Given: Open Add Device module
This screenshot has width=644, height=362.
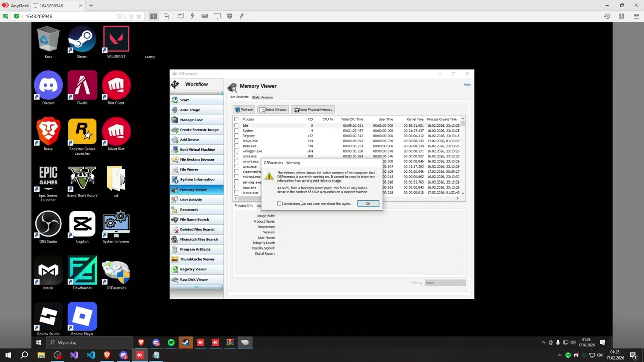Looking at the screenshot, I should click(x=197, y=140).
